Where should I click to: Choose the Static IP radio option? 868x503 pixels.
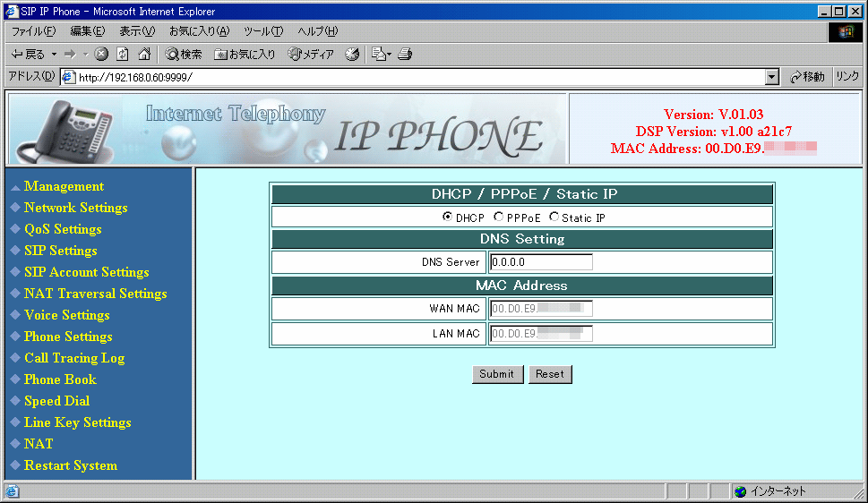coord(554,217)
